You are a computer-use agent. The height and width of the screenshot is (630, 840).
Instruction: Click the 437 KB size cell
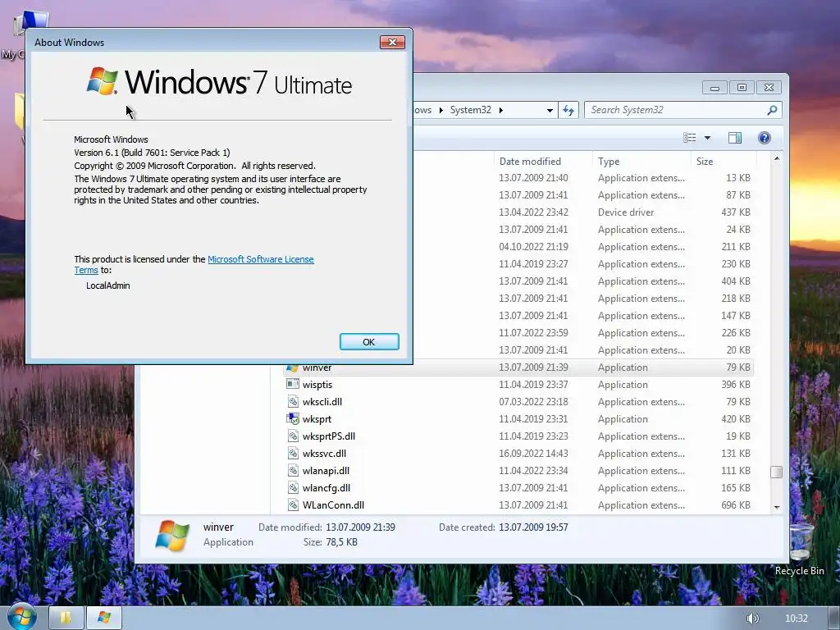(736, 212)
